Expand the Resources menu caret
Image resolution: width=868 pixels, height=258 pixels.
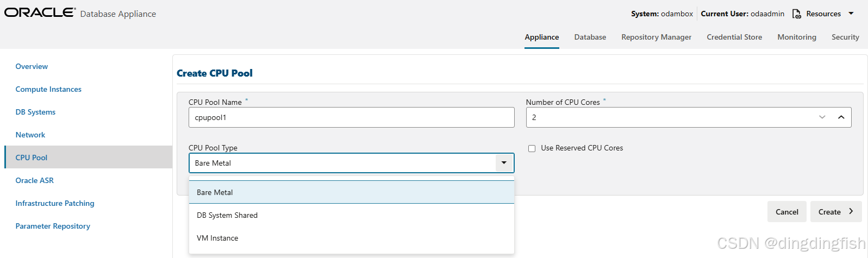tap(851, 14)
